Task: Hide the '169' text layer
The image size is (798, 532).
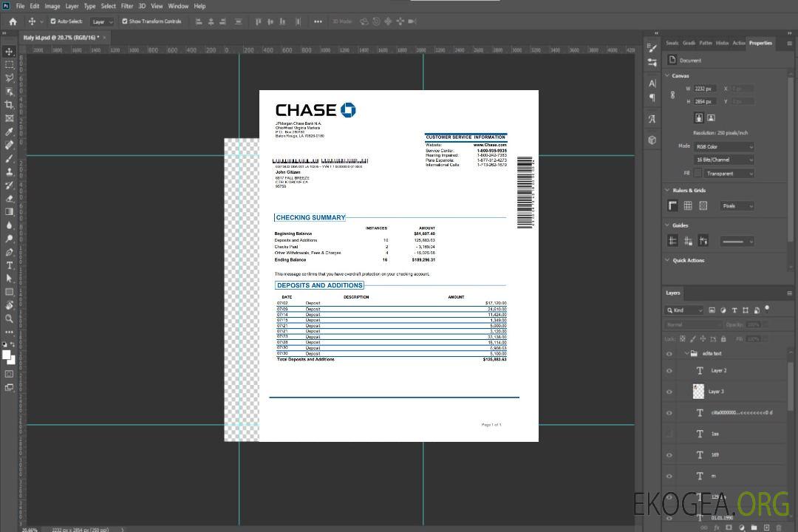Action: point(669,455)
